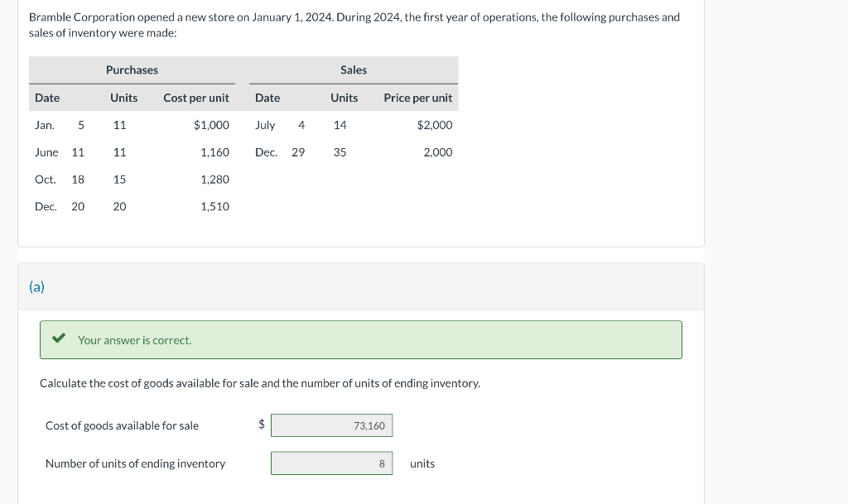The width and height of the screenshot is (848, 504).
Task: Click the value 73,160 in the answer box
Action: pyautogui.click(x=371, y=425)
